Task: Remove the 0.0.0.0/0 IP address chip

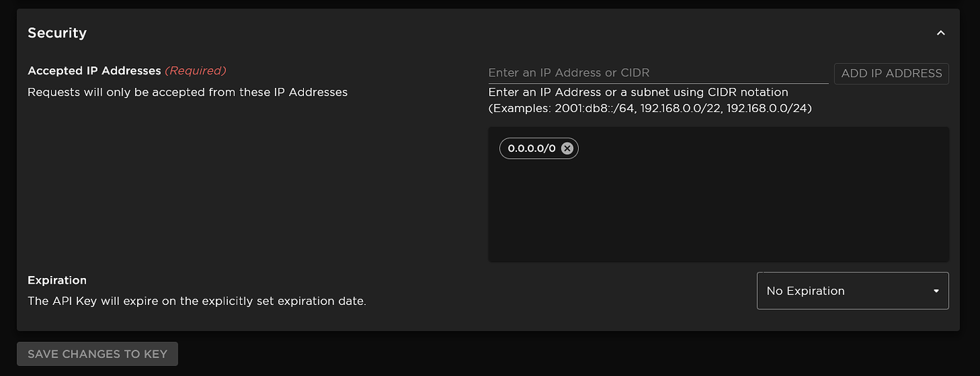Action: tap(567, 148)
